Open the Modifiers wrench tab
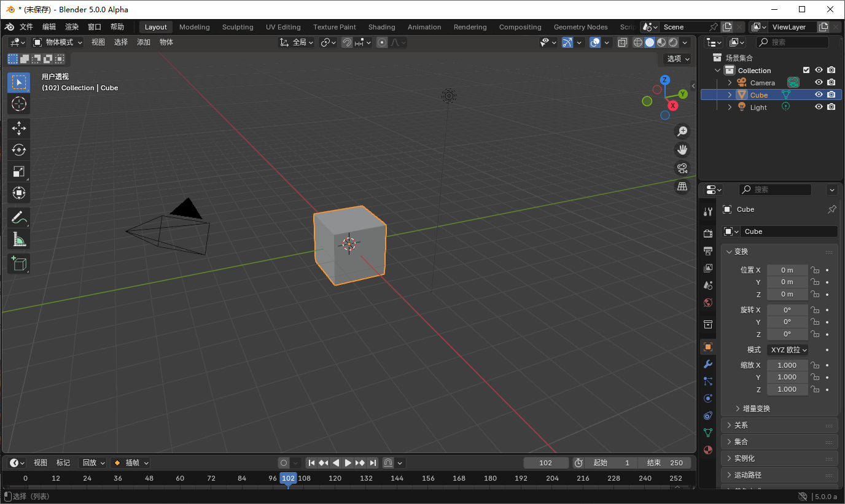 (x=708, y=364)
